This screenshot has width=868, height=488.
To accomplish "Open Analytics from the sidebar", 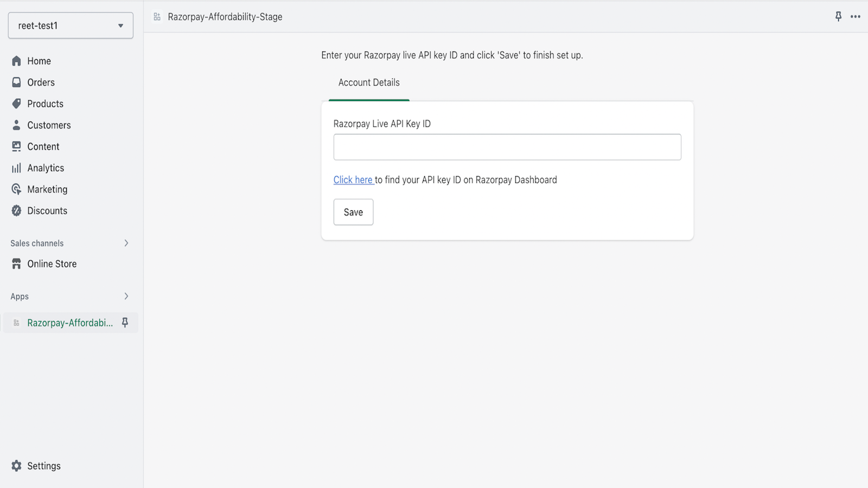I will click(x=46, y=168).
